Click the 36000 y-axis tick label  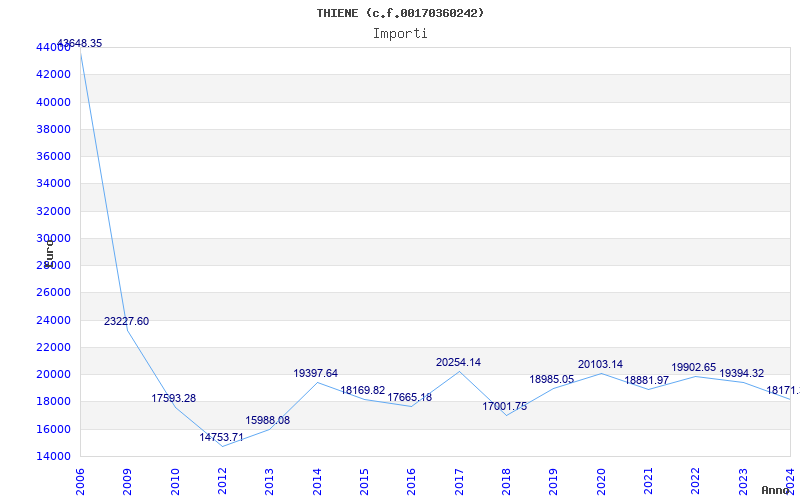52,157
